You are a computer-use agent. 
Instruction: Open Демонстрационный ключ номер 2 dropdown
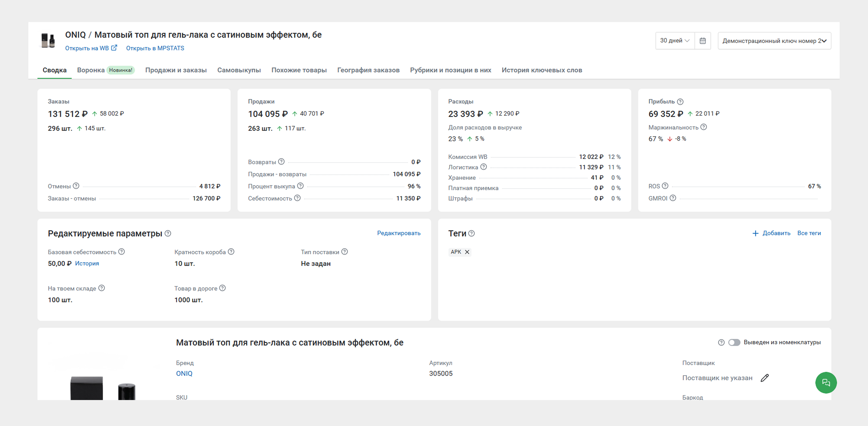[774, 41]
